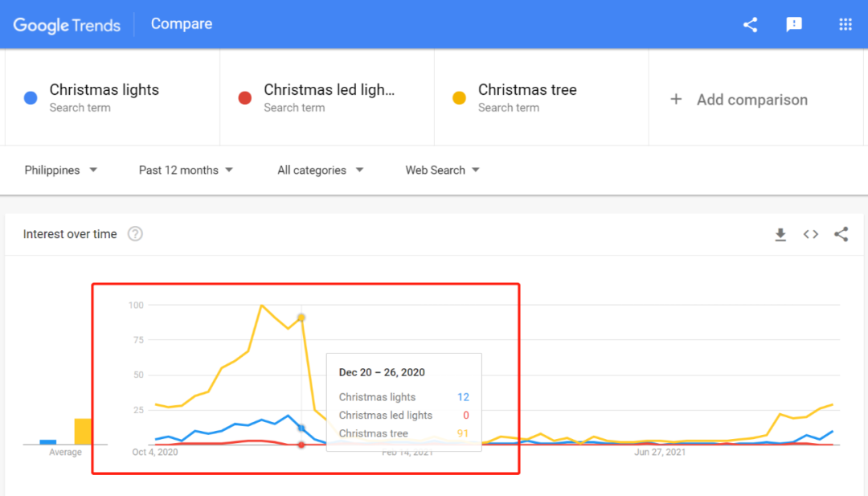Open the All categories dropdown
868x496 pixels.
(321, 170)
